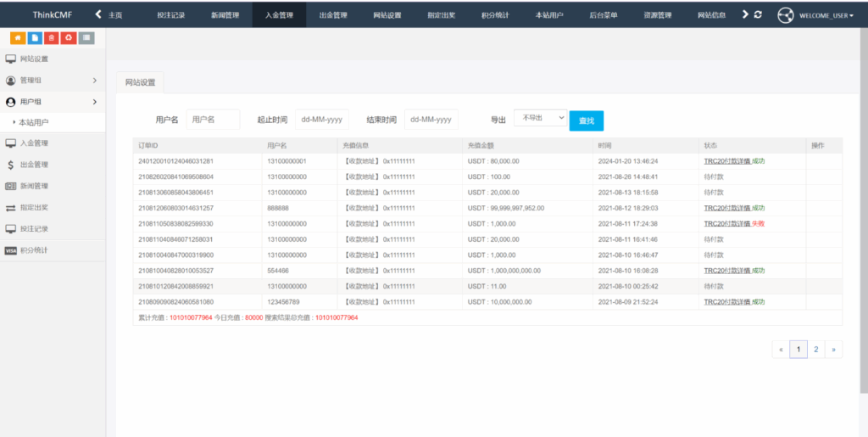Go to page 2 of results

[815, 349]
